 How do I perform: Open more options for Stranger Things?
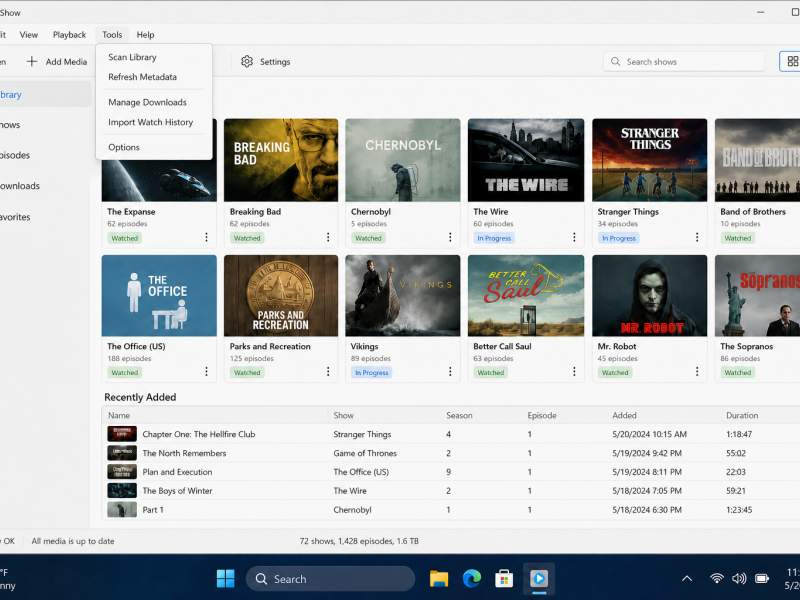coord(697,237)
